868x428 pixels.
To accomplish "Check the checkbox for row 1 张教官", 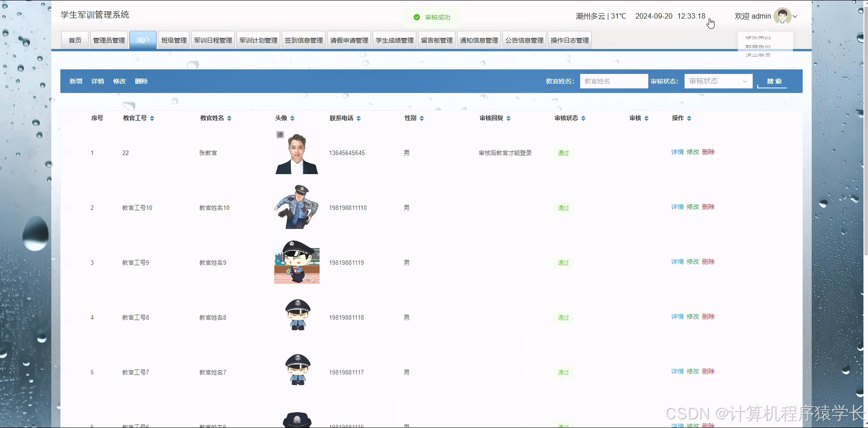I will point(69,153).
